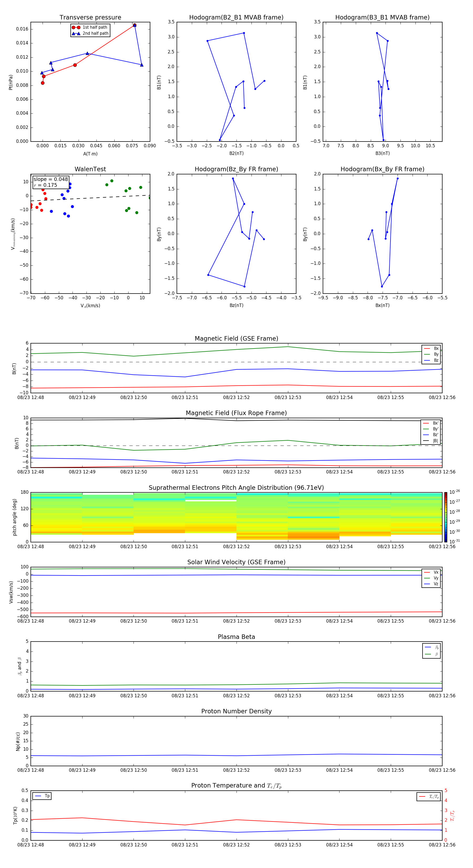Click the pitch angle color scale bar
Viewport: 473px width, 868px height.
point(446,517)
